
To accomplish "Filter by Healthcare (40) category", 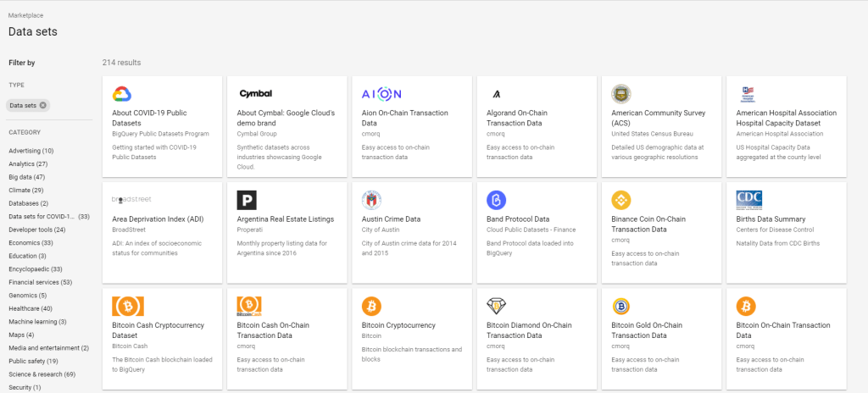I will click(31, 309).
